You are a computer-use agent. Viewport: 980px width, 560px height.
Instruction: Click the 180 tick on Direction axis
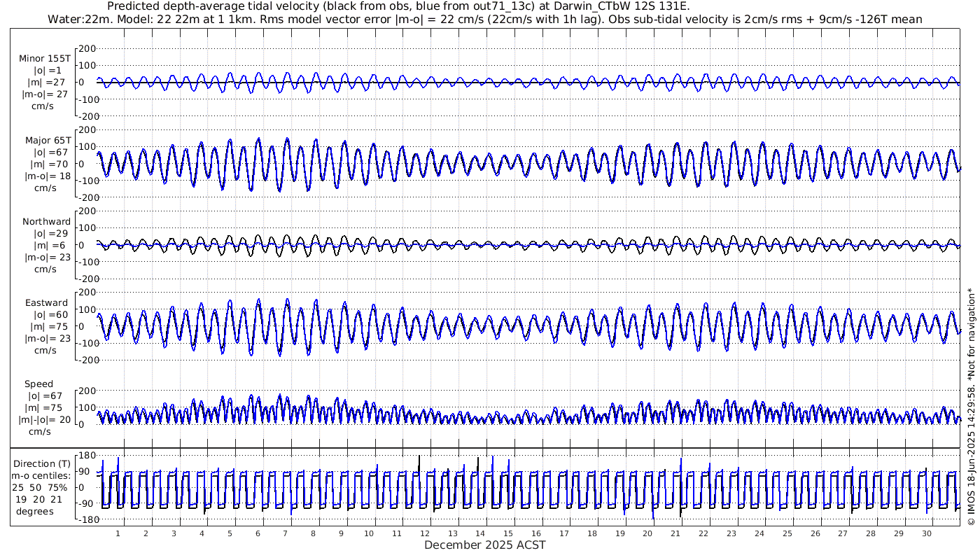click(x=86, y=456)
